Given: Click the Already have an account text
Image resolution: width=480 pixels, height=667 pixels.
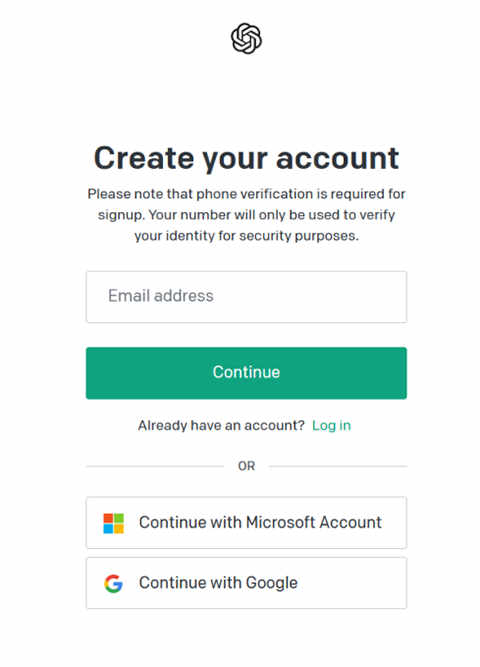Looking at the screenshot, I should pyautogui.click(x=221, y=425).
